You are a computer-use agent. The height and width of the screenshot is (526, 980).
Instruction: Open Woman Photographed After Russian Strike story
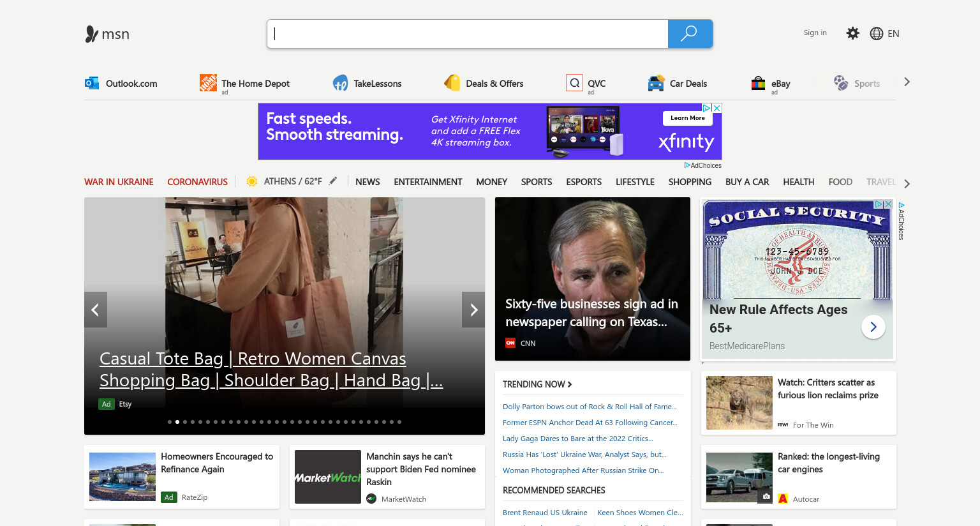point(583,470)
